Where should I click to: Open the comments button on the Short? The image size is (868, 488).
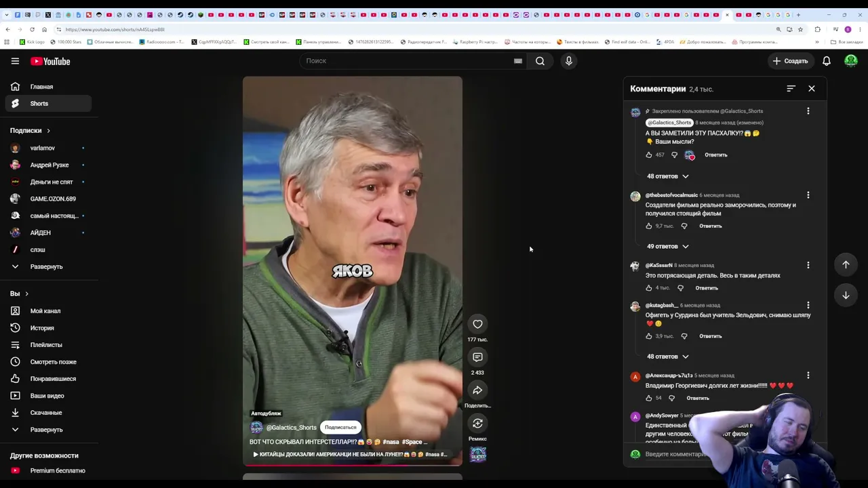(477, 357)
